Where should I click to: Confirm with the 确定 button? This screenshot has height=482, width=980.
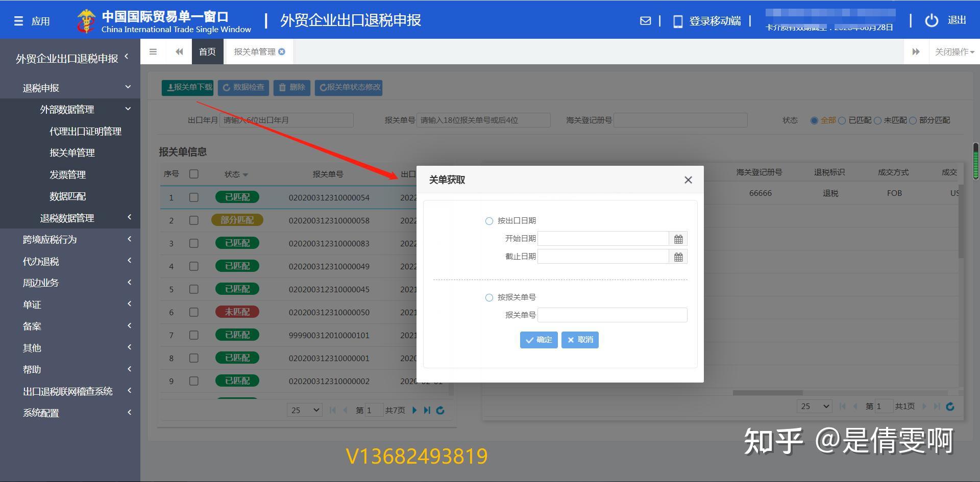[538, 340]
